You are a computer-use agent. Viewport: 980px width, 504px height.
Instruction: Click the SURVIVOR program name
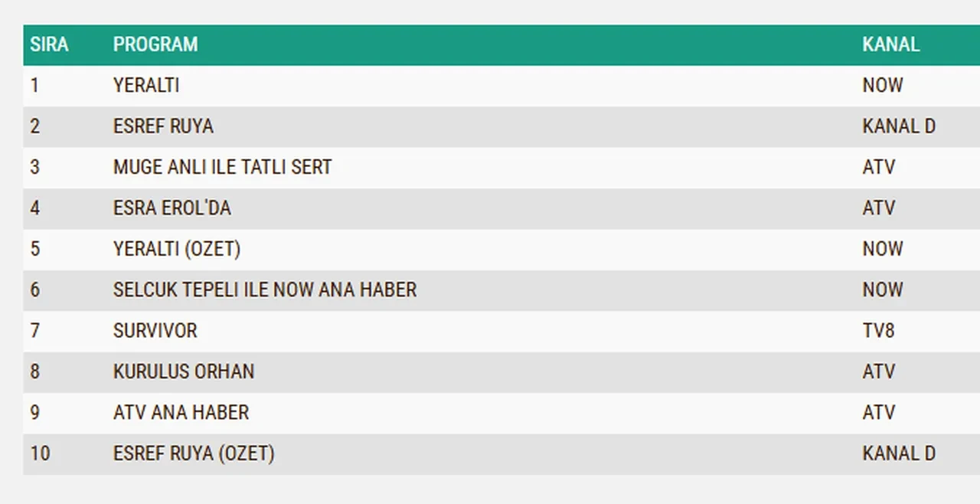[155, 331]
